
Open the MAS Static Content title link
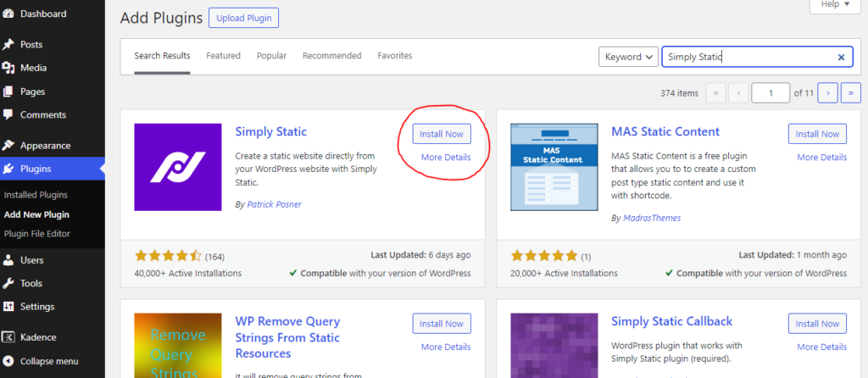click(x=665, y=131)
